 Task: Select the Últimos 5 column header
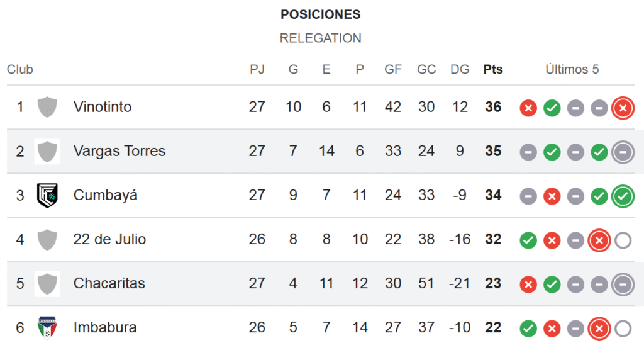coord(572,69)
